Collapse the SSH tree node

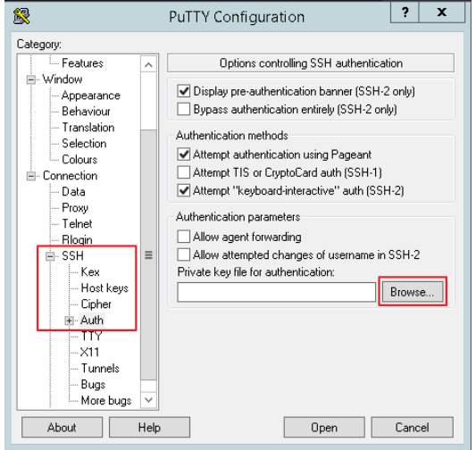[50, 256]
